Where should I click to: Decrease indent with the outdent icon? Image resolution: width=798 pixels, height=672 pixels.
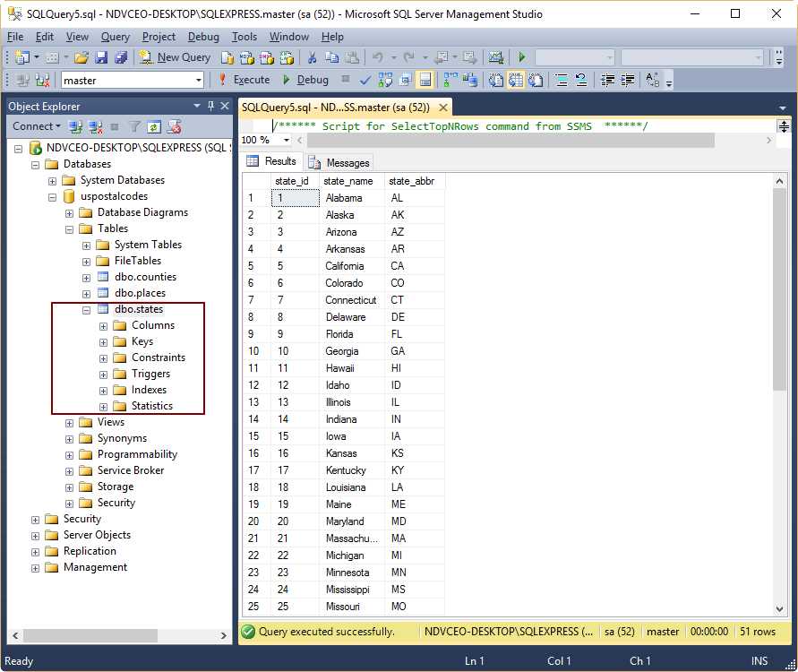tap(607, 80)
